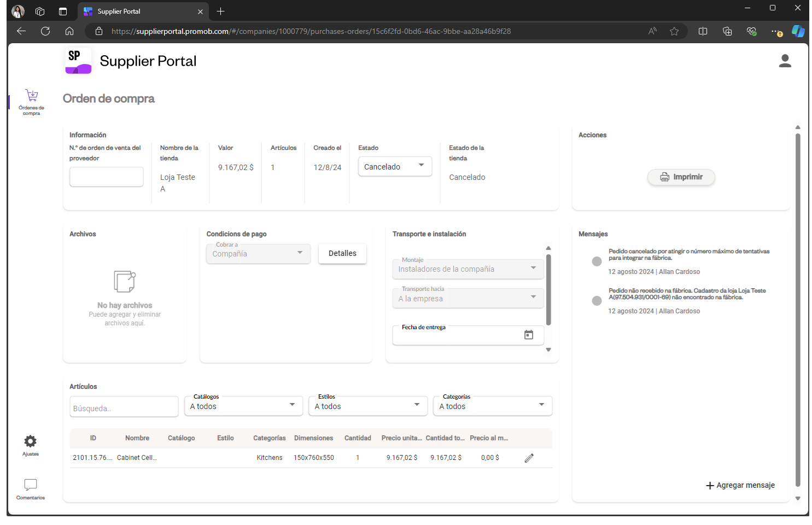Screen dimensions: 812x525
Task: Click Kitchens category cell
Action: point(270,458)
